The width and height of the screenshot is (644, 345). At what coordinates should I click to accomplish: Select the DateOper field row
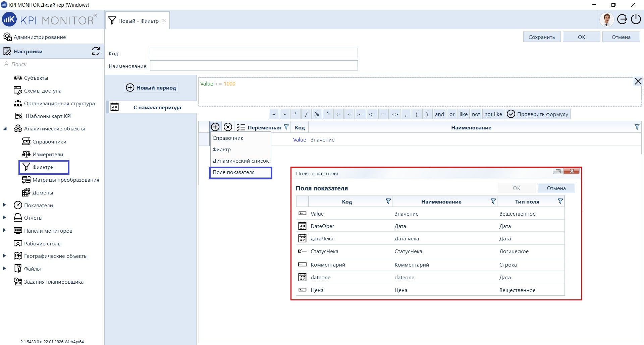[430, 226]
